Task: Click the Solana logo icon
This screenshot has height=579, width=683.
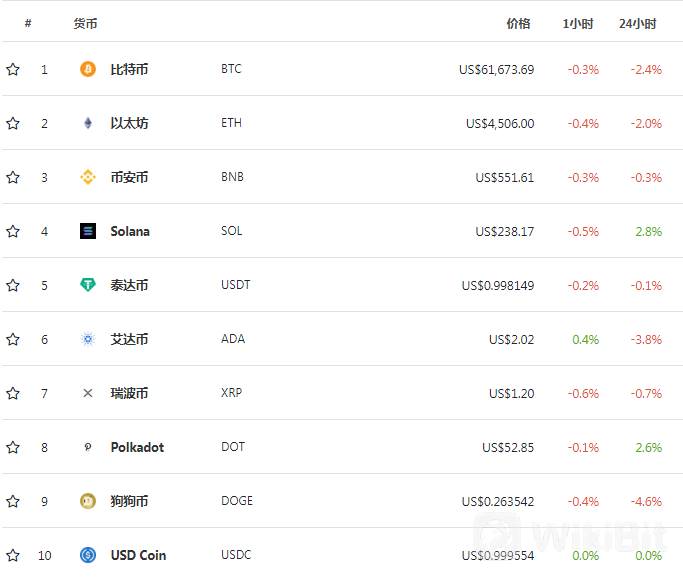Action: pos(88,231)
